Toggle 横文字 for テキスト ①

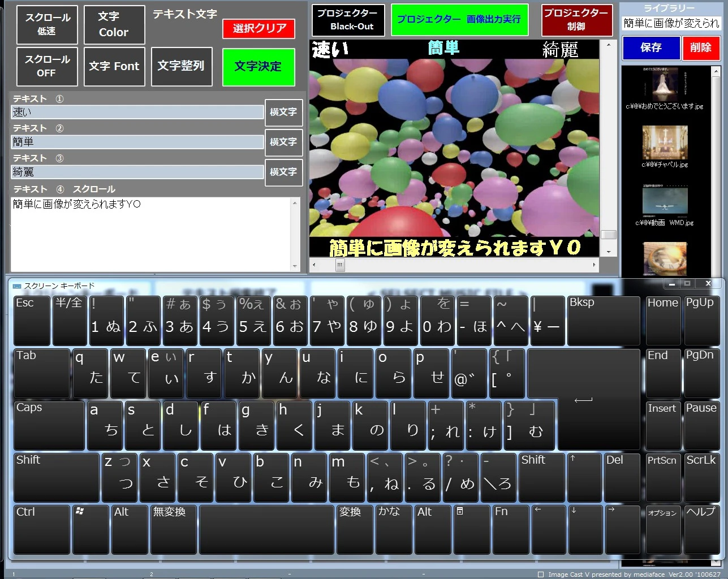tap(283, 112)
